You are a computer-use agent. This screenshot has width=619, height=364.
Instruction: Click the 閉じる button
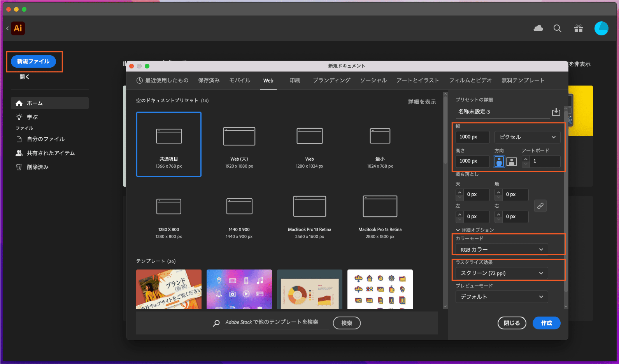512,323
